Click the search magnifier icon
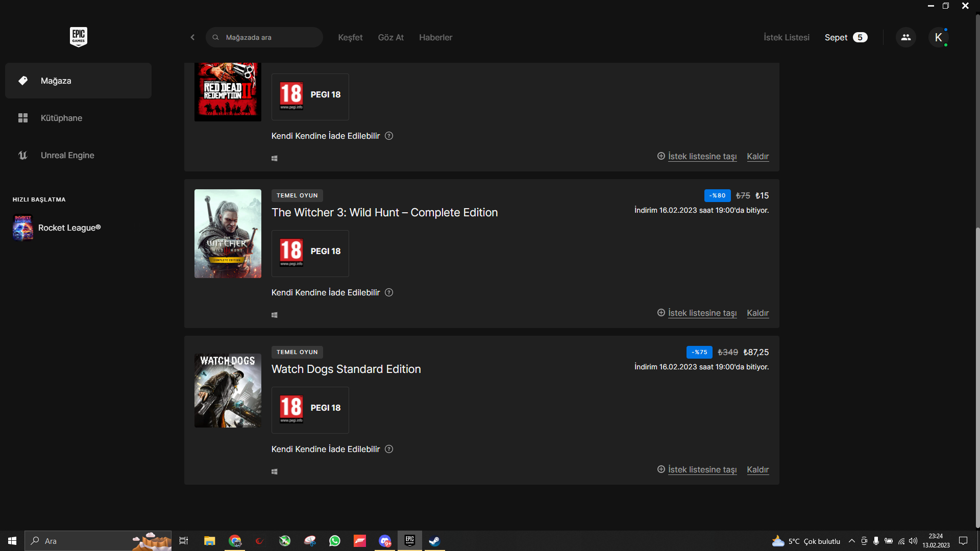980x551 pixels. point(215,37)
